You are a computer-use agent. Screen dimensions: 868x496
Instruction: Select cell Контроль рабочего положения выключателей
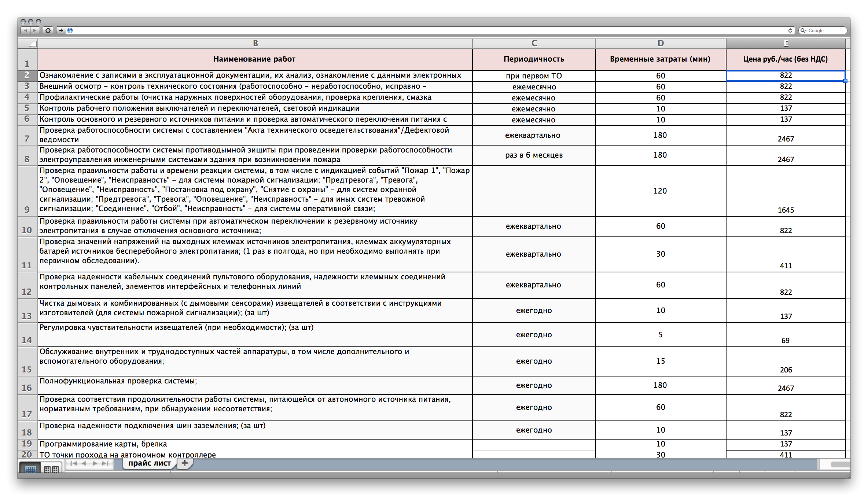(x=255, y=109)
